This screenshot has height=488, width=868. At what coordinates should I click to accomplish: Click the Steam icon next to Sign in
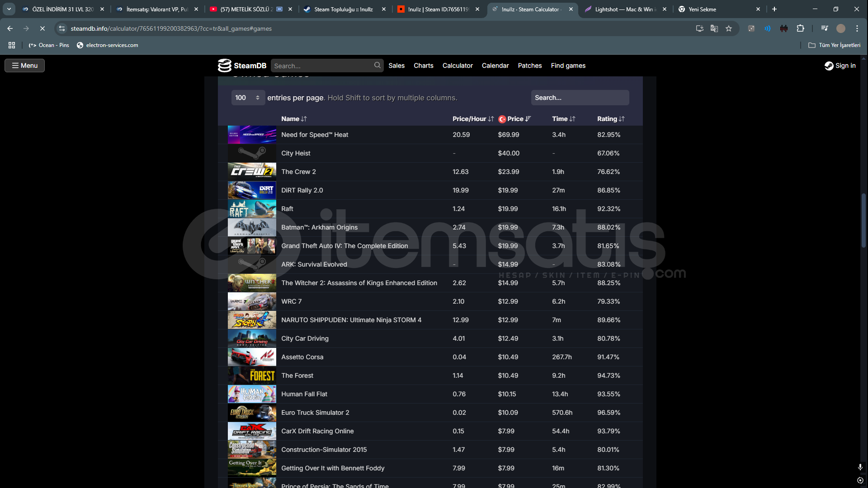pos(829,66)
